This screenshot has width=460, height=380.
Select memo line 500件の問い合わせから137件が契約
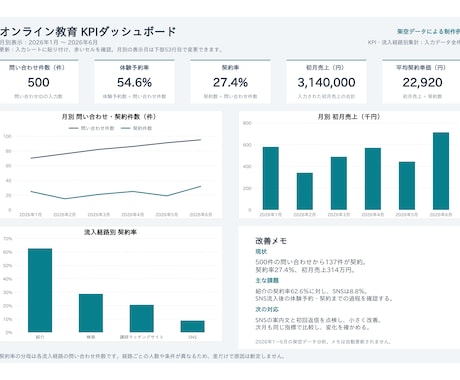[x=311, y=262]
